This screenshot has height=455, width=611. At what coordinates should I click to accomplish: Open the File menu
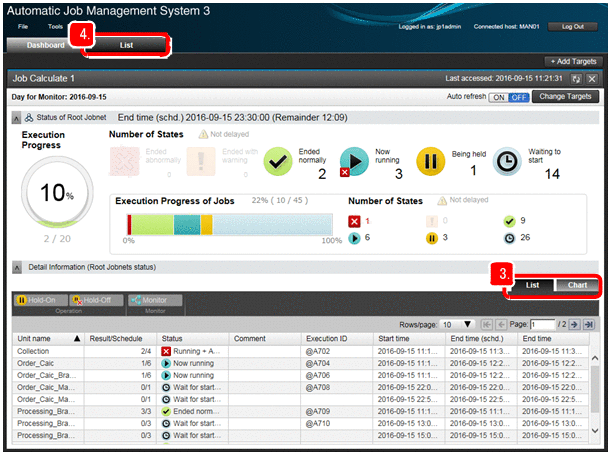click(23, 26)
